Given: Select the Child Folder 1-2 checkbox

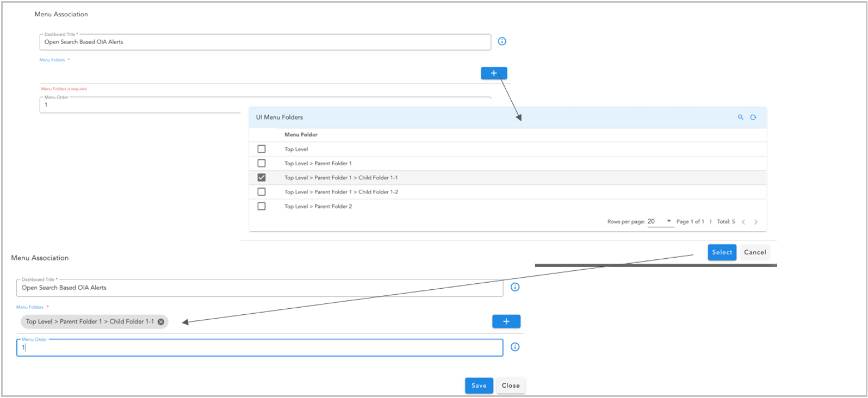Looking at the screenshot, I should [262, 192].
